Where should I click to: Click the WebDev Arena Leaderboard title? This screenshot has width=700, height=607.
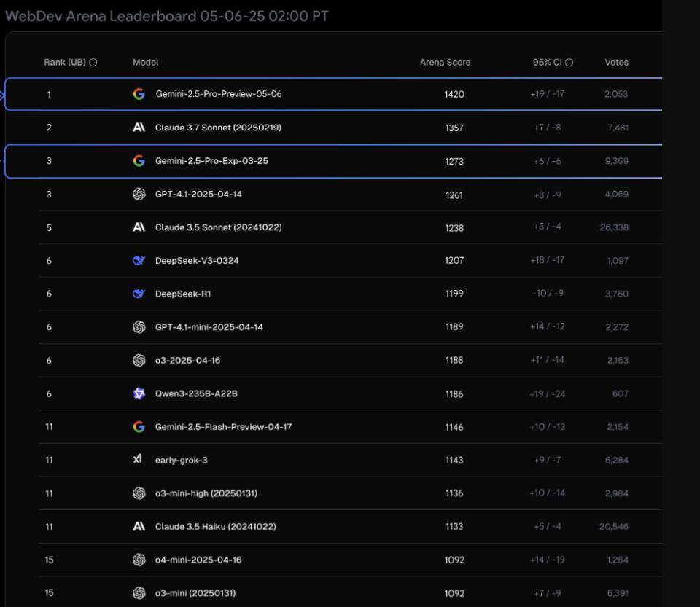click(166, 17)
